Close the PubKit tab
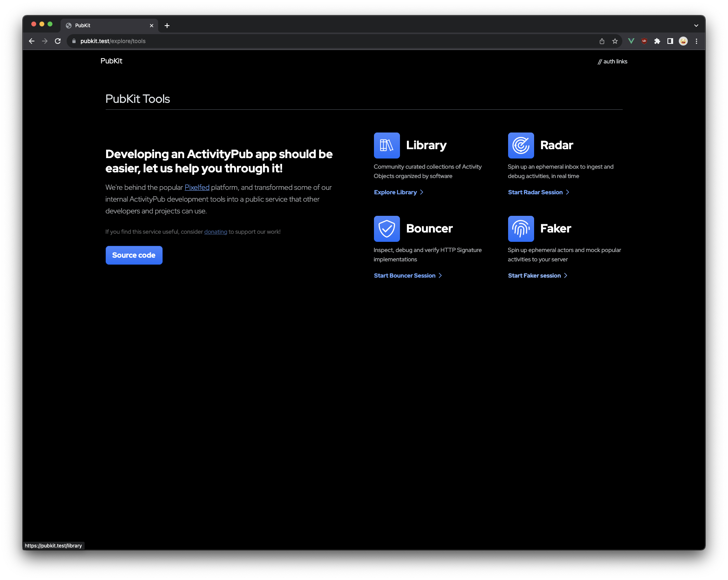728x580 pixels. (x=152, y=26)
